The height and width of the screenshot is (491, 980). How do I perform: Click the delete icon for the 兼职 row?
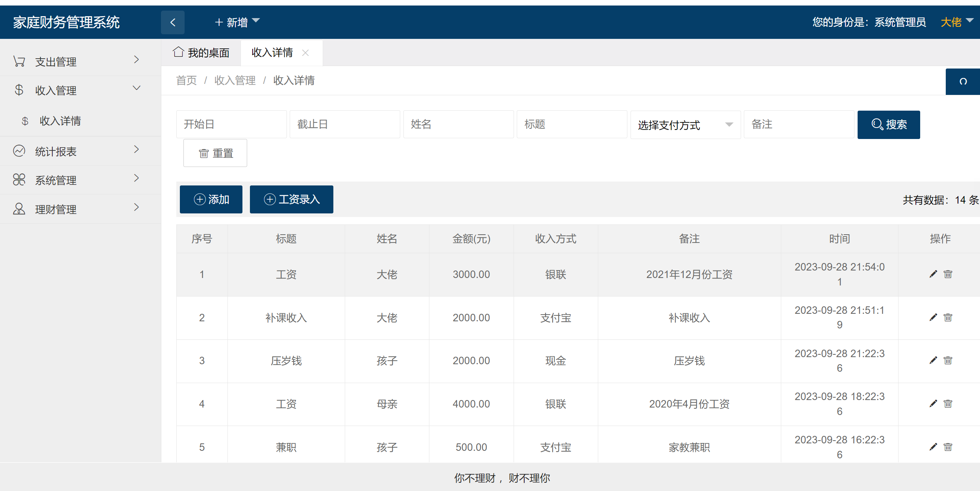(948, 447)
